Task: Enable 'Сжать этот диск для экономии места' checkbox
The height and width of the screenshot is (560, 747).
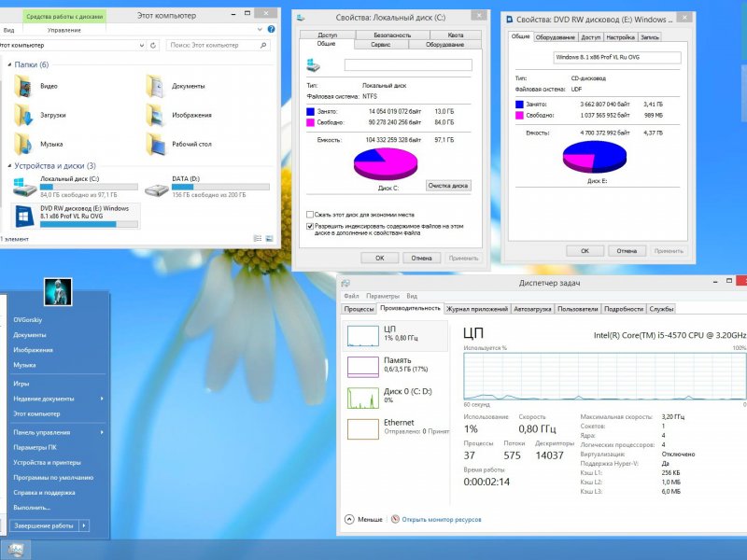Action: point(310,215)
